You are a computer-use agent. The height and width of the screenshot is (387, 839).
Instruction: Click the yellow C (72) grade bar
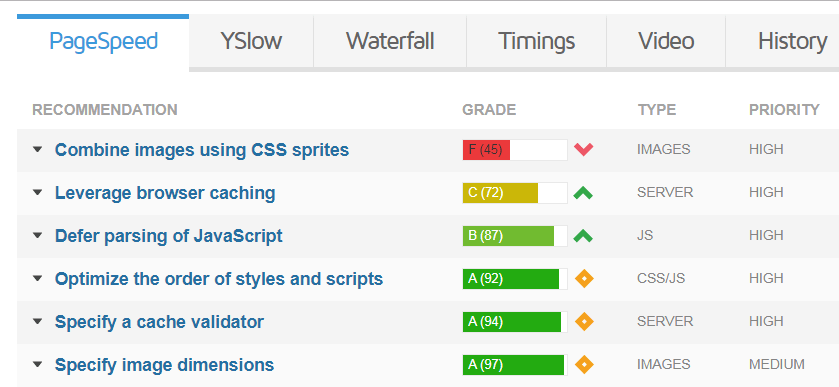click(x=515, y=193)
